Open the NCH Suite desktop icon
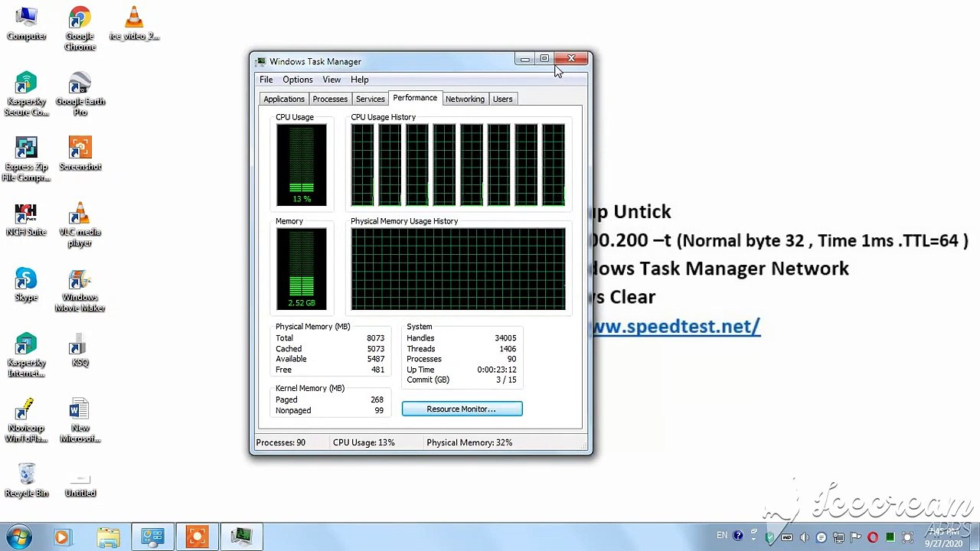The width and height of the screenshot is (980, 551). coord(26,220)
